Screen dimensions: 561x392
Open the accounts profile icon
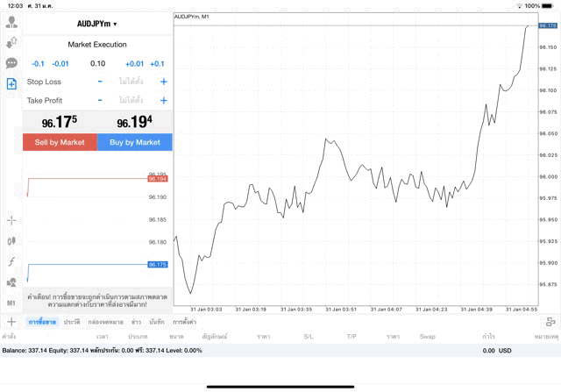(x=11, y=22)
